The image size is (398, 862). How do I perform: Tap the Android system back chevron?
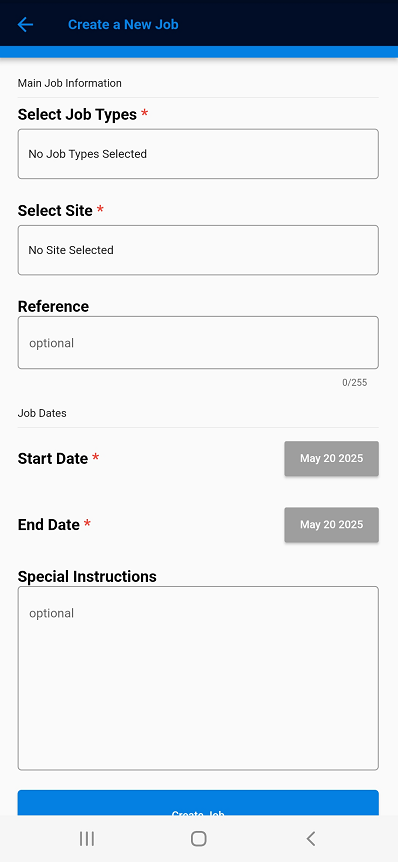tap(311, 838)
